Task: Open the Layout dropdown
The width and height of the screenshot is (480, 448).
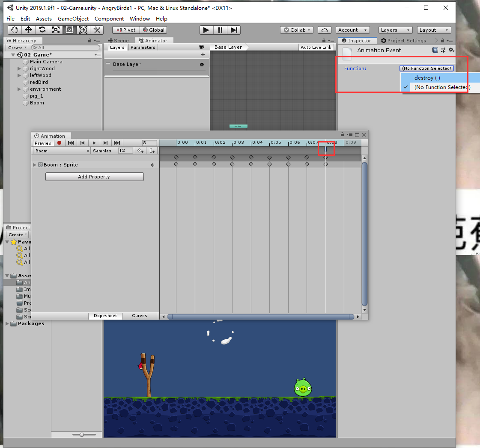Action: click(434, 30)
